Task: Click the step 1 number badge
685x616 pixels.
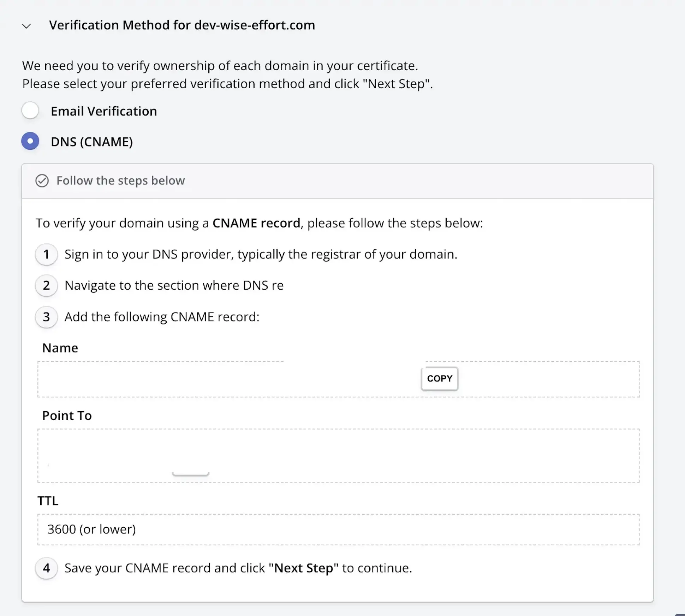Action: coord(46,254)
